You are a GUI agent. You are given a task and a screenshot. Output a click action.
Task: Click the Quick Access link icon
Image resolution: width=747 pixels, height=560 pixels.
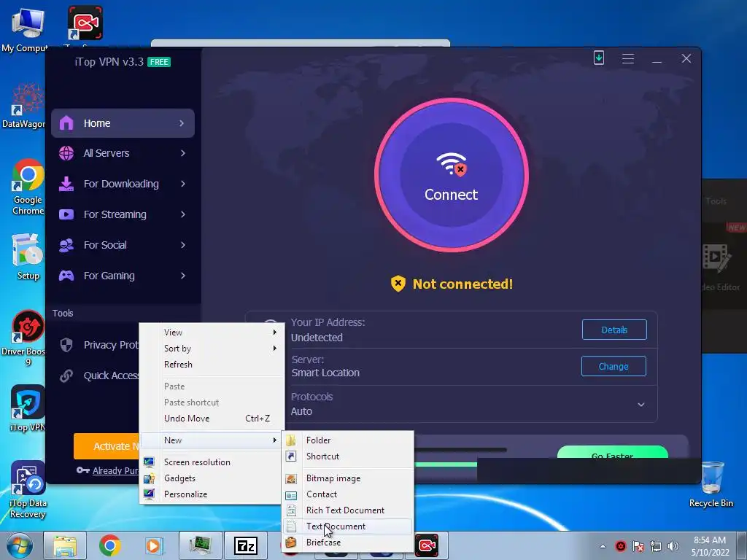[x=66, y=376]
